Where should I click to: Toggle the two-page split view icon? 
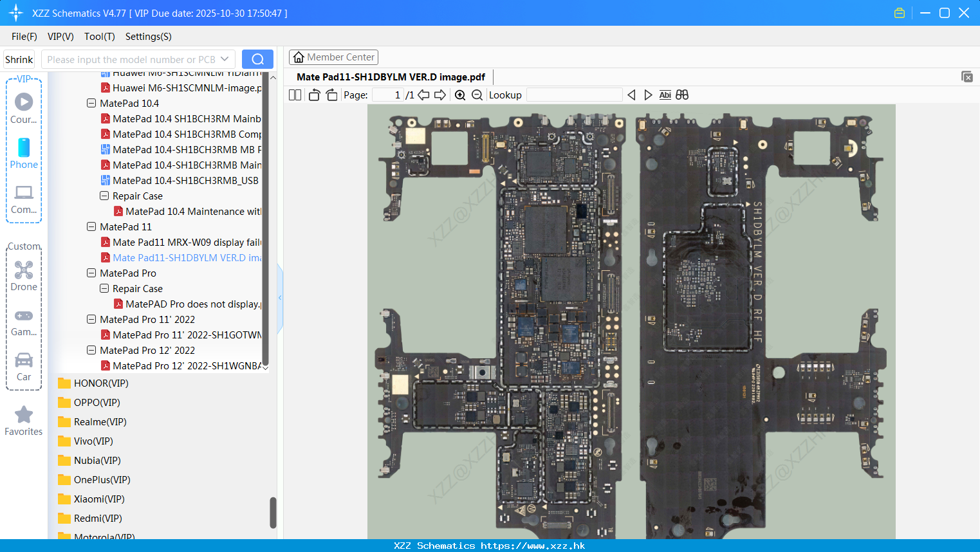(295, 95)
